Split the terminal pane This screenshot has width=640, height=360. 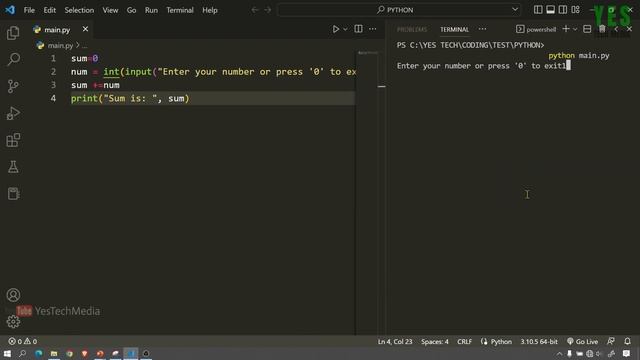(x=587, y=29)
